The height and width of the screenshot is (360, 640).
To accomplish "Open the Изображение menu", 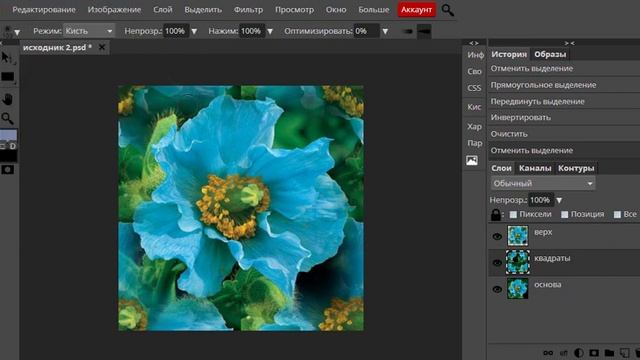I will (114, 9).
